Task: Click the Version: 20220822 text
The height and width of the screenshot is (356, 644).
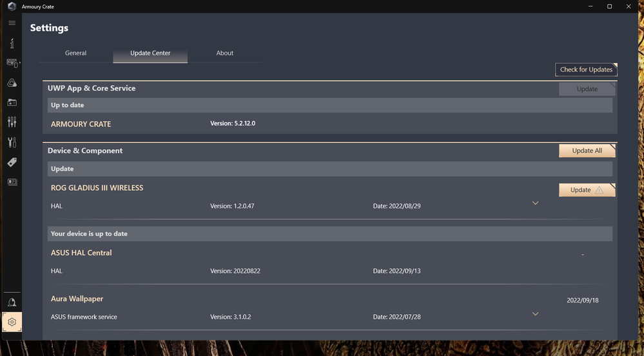Action: point(235,271)
